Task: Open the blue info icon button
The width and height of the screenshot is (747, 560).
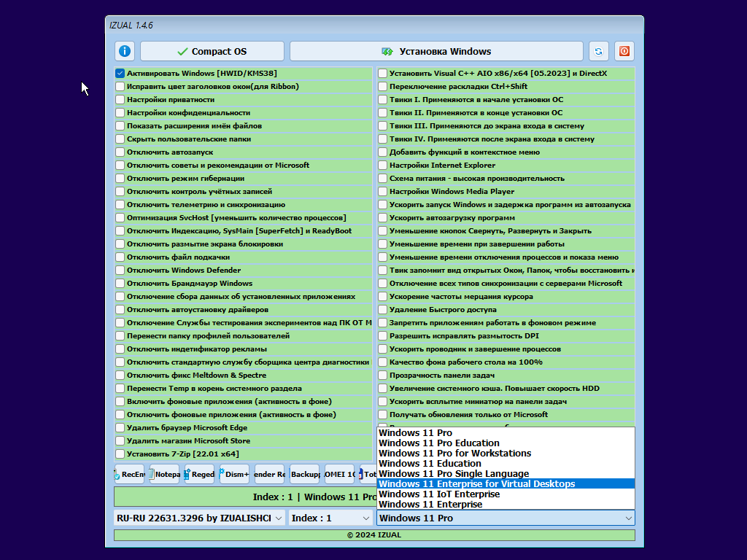Action: click(124, 51)
